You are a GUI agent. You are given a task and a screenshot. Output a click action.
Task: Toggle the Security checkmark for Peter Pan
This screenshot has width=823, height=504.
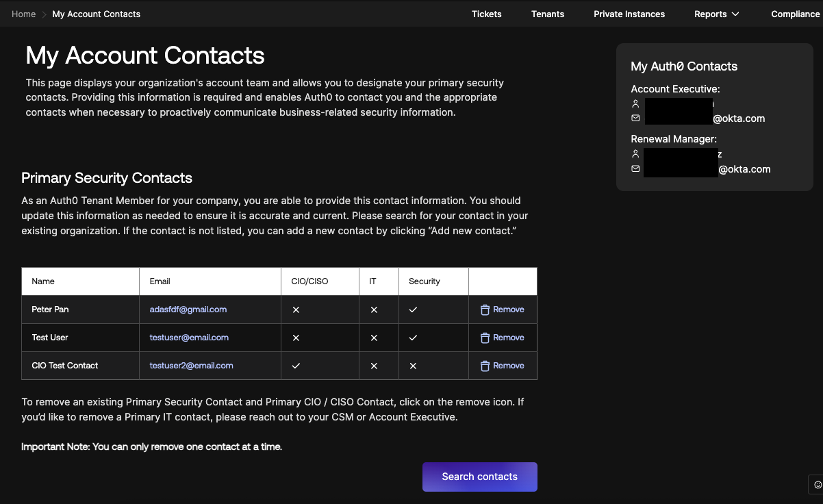[413, 310]
